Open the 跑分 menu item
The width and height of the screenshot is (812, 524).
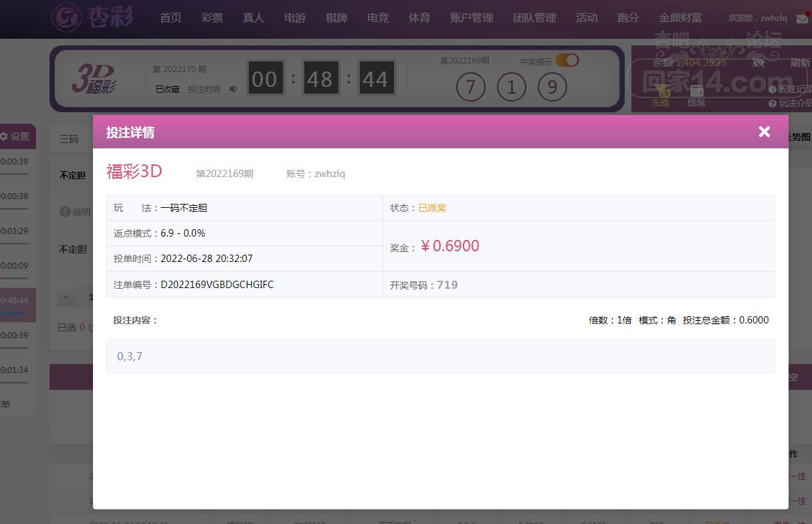tap(628, 18)
